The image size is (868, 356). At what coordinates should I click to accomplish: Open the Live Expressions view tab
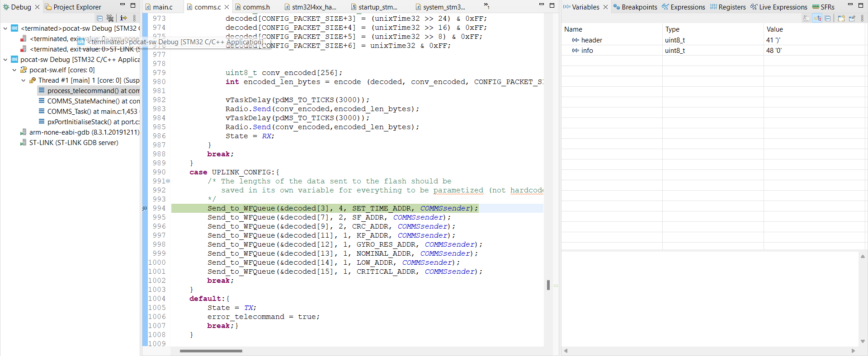pyautogui.click(x=779, y=7)
